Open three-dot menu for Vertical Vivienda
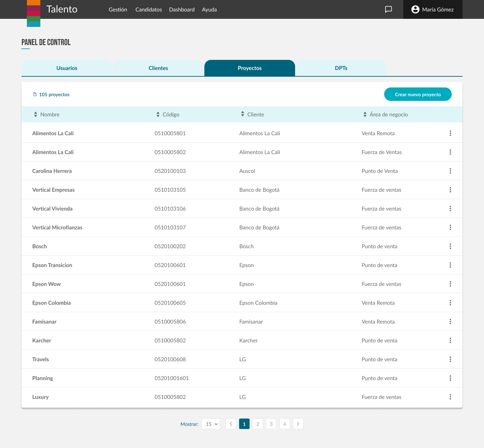 pos(450,209)
